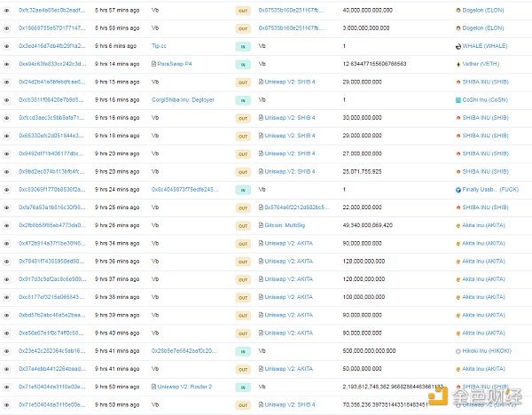Open the WHALE (WHALE) token link
Viewport: 532px width, 415px height.
click(x=485, y=46)
